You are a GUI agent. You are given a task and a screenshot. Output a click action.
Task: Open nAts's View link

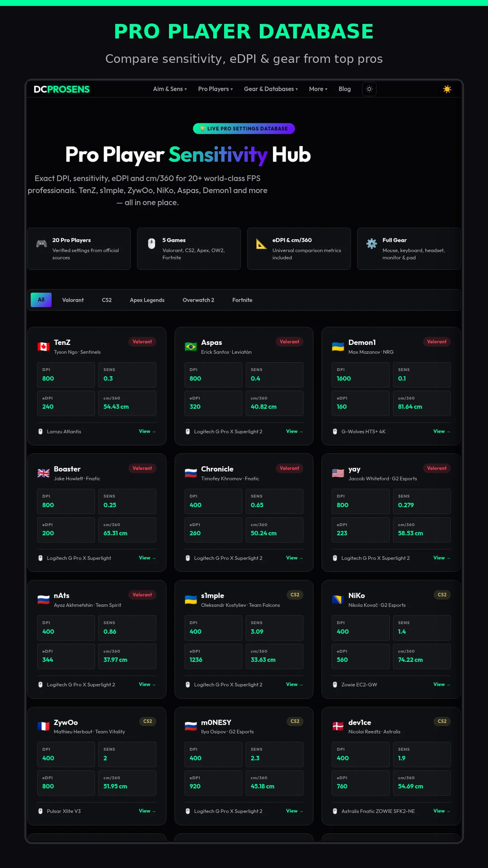(x=147, y=684)
